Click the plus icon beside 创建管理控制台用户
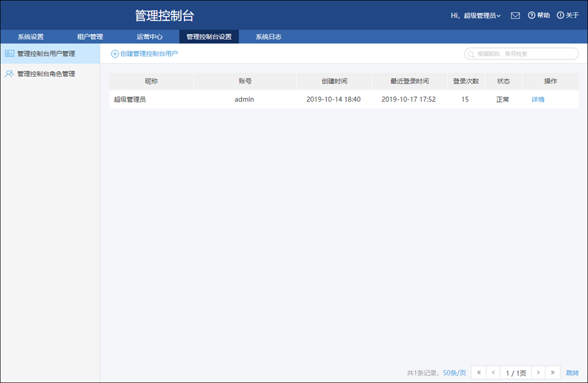This screenshot has width=588, height=383. click(115, 53)
